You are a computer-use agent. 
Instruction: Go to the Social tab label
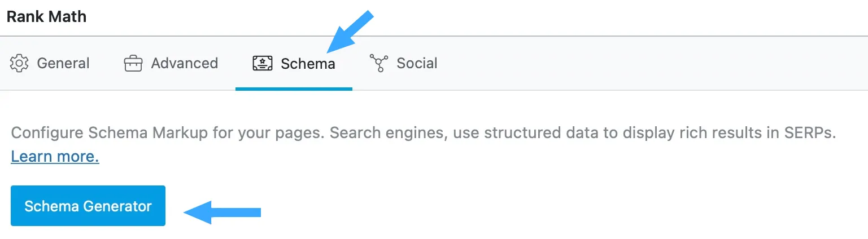pos(417,63)
